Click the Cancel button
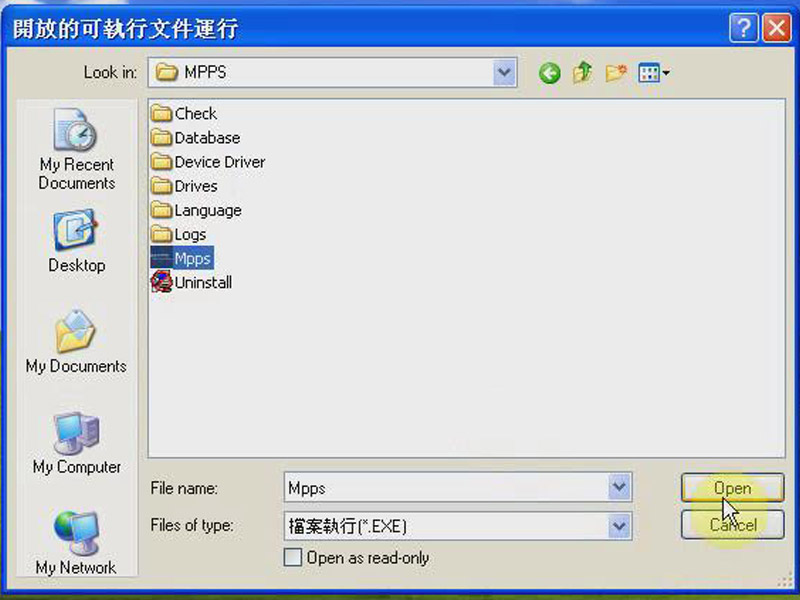The image size is (800, 600). [732, 525]
